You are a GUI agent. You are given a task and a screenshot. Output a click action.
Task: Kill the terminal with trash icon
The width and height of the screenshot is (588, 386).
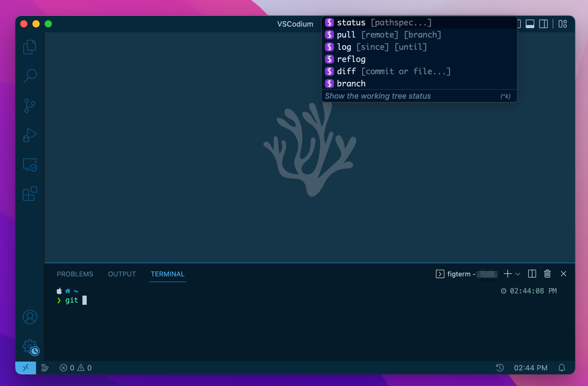point(547,274)
